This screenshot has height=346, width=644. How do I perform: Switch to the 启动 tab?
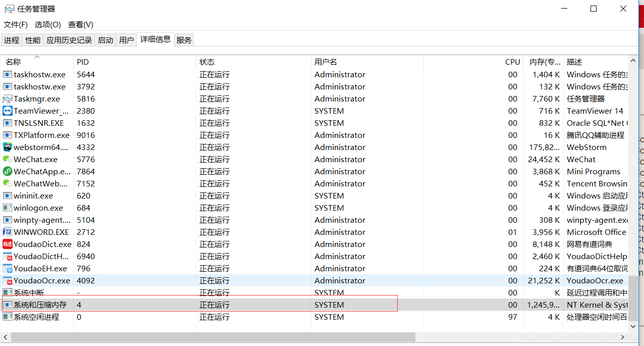[x=105, y=40]
